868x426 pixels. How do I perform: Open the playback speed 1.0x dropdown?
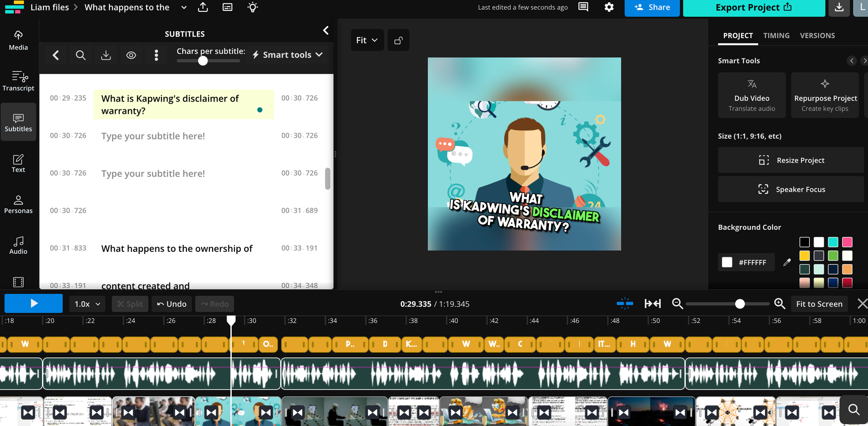[86, 304]
